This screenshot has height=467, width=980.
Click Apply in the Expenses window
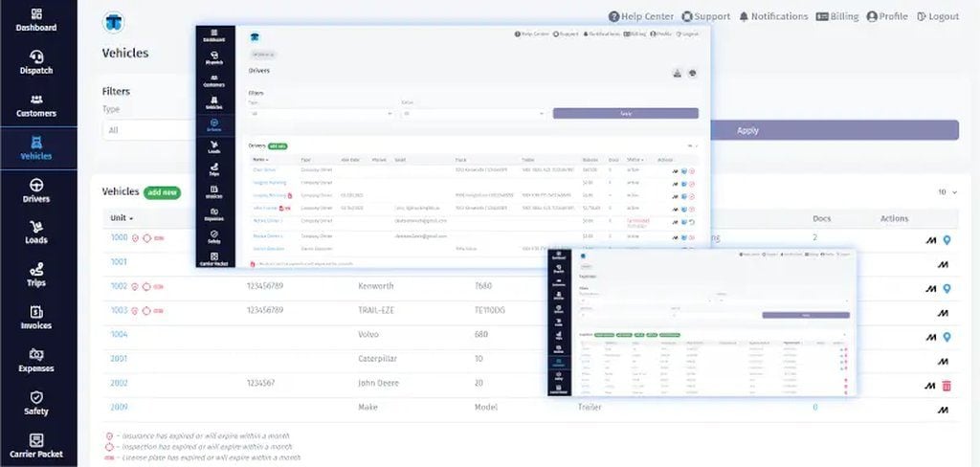806,315
